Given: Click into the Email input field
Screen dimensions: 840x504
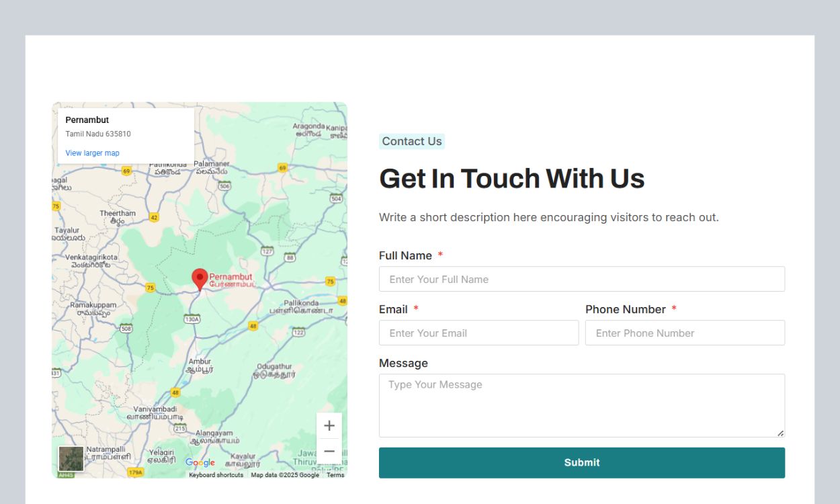Looking at the screenshot, I should 478,333.
